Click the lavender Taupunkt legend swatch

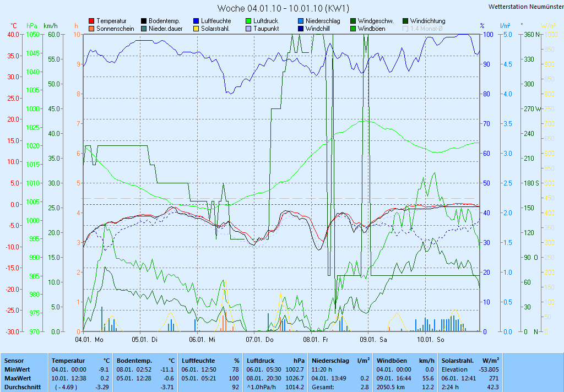(248, 29)
